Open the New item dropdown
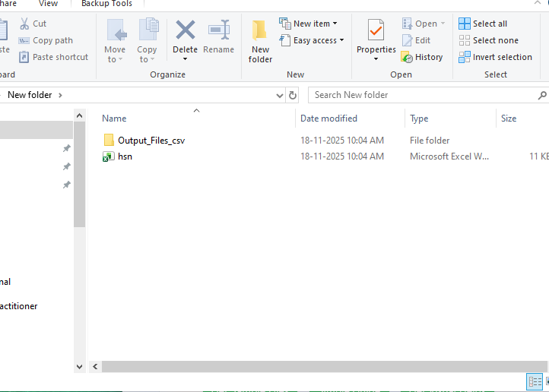The width and height of the screenshot is (549, 392). [x=309, y=24]
